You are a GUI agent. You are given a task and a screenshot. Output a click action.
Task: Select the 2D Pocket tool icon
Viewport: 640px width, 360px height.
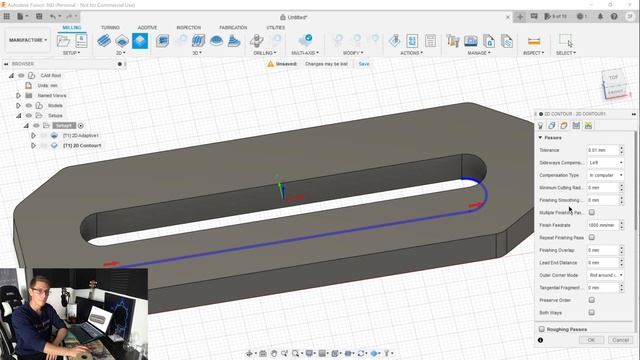pyautogui.click(x=122, y=41)
